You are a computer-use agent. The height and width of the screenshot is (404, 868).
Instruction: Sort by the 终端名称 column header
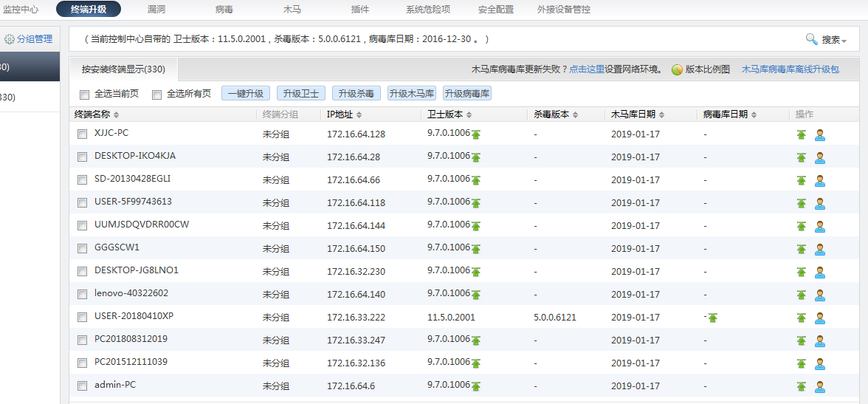[x=96, y=114]
